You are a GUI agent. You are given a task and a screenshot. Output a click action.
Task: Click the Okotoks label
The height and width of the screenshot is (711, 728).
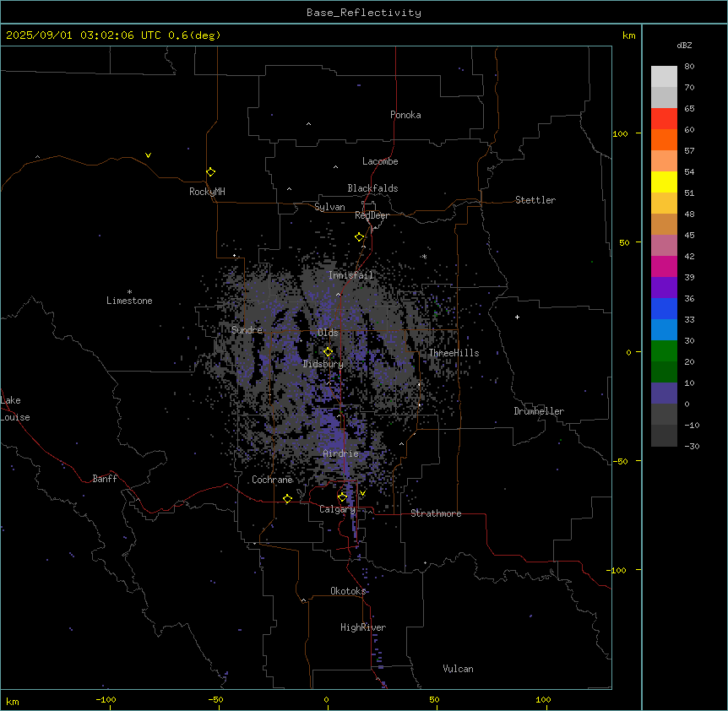coord(348,591)
